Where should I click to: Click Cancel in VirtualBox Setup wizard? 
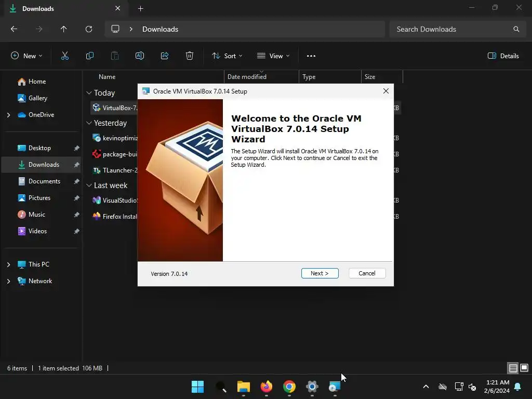click(x=367, y=273)
